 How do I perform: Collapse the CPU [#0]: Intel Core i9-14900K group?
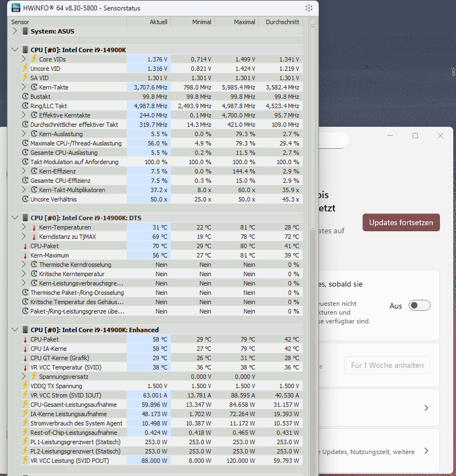click(14, 49)
